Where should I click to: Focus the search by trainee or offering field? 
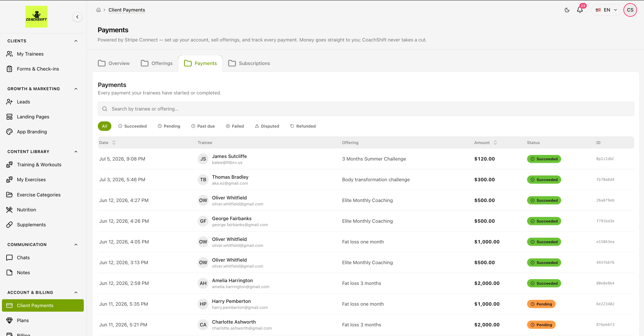pos(366,109)
